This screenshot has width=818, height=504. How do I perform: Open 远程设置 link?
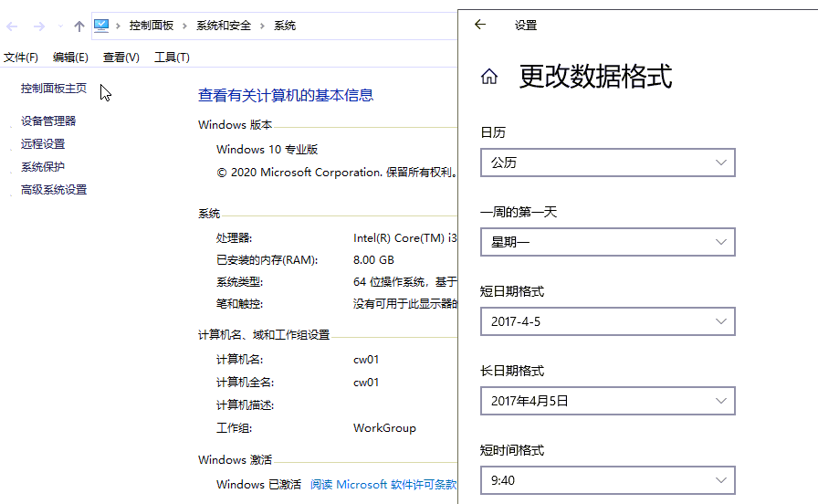(x=43, y=144)
